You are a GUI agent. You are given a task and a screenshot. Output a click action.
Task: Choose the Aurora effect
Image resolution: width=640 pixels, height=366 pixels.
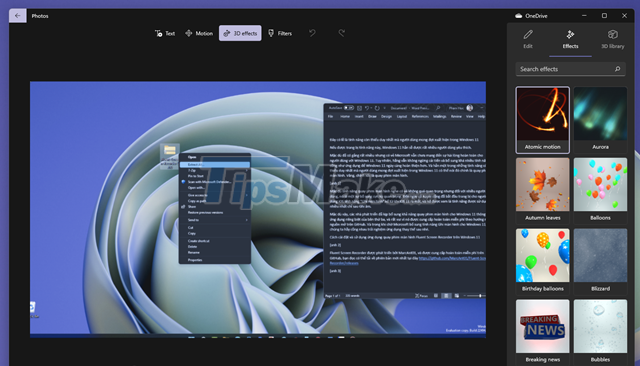pos(600,120)
